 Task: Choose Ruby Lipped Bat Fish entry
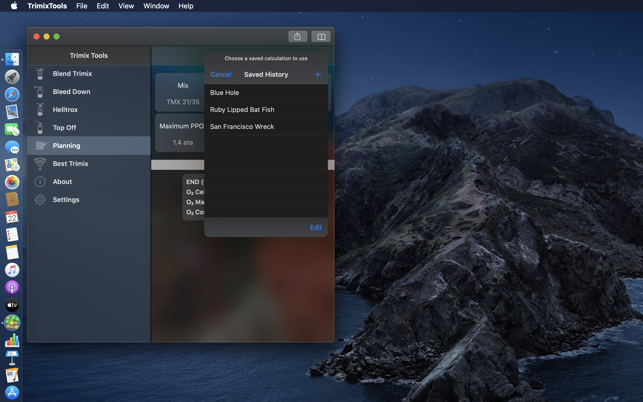(x=266, y=110)
